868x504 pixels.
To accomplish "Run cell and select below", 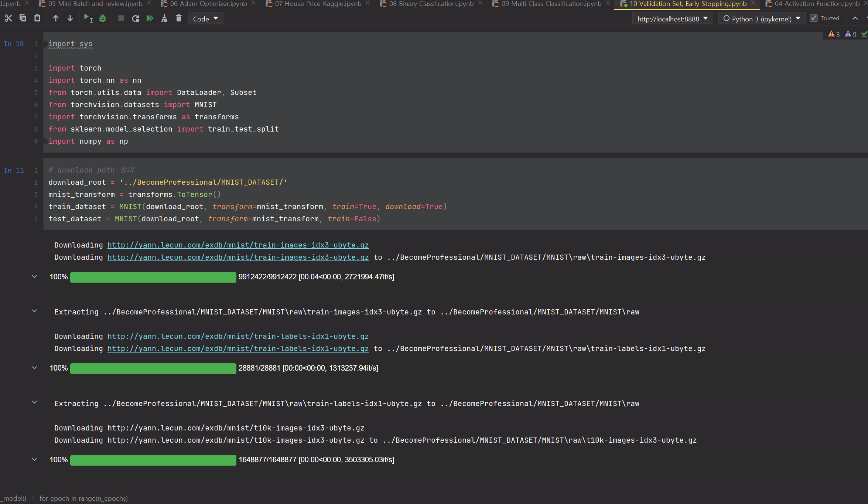I will pos(88,18).
